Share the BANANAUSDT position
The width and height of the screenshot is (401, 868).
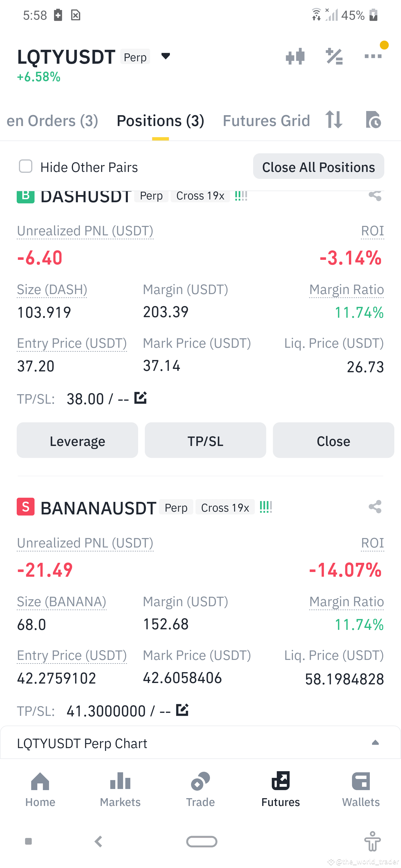click(x=375, y=506)
